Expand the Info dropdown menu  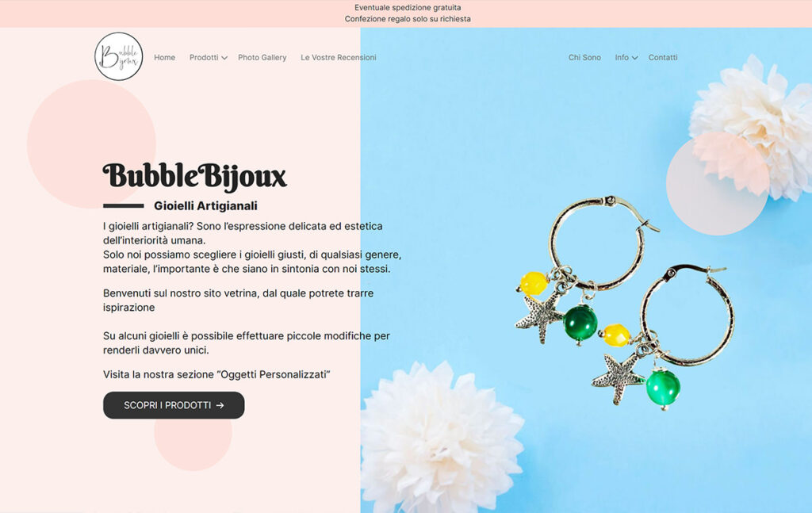[626, 57]
